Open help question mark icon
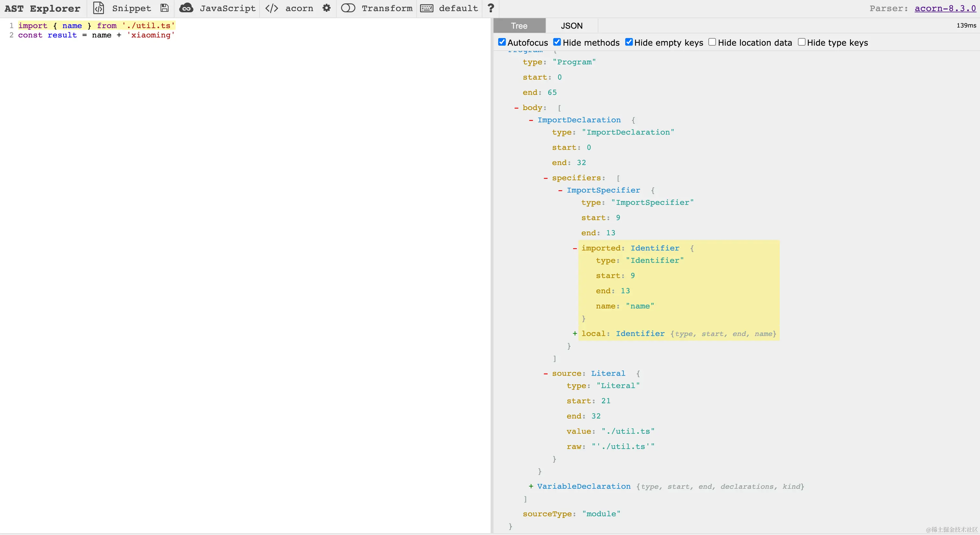Image resolution: width=980 pixels, height=535 pixels. click(x=491, y=8)
